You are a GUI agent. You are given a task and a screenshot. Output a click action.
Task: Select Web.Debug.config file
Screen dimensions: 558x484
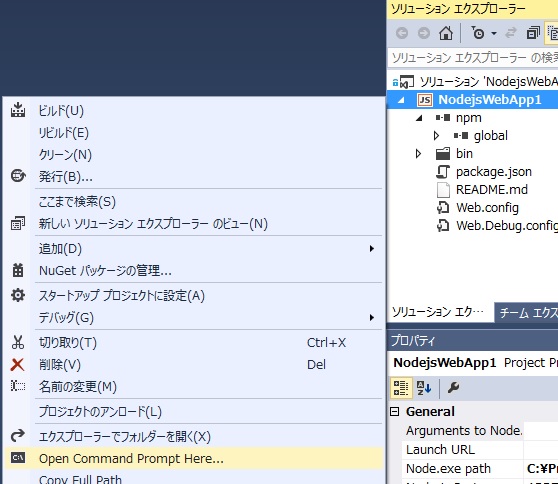[x=507, y=226]
